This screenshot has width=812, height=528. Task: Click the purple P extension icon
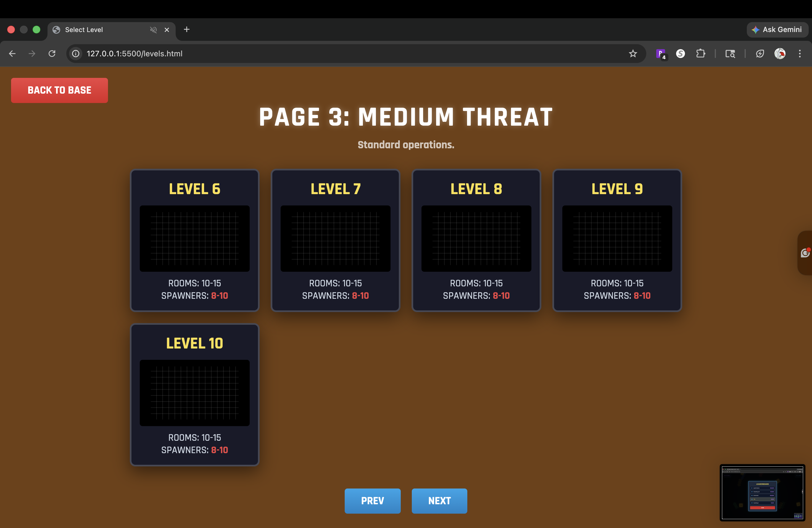(661, 54)
